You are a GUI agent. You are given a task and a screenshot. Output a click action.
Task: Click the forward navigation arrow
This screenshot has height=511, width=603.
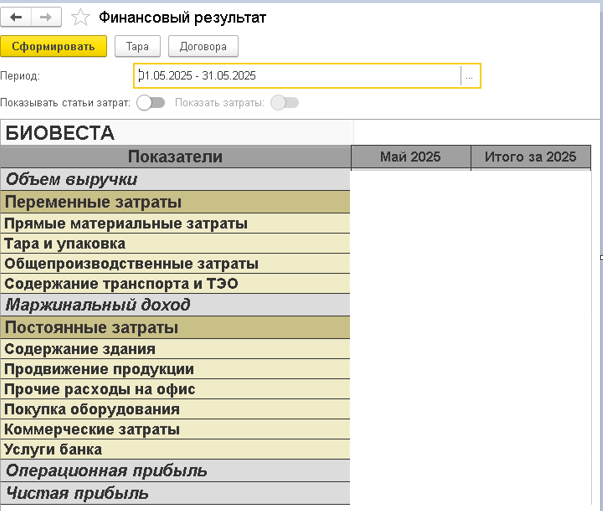click(x=48, y=18)
